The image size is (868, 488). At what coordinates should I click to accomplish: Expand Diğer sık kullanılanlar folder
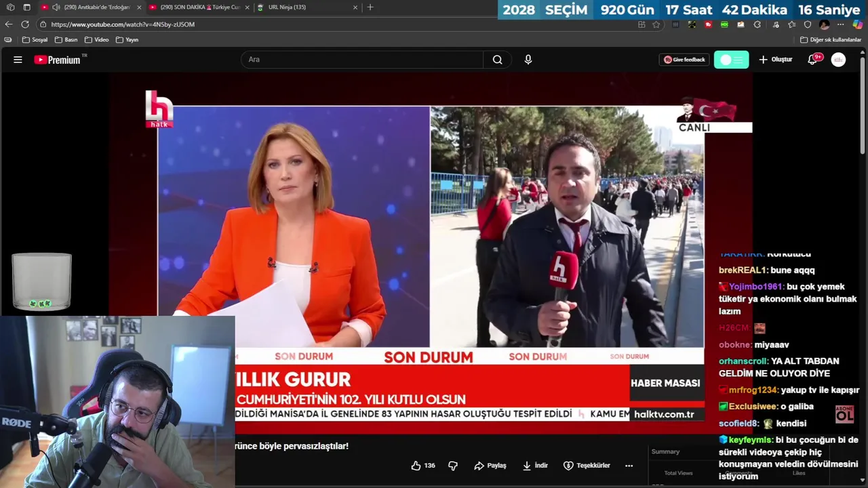[x=831, y=40]
